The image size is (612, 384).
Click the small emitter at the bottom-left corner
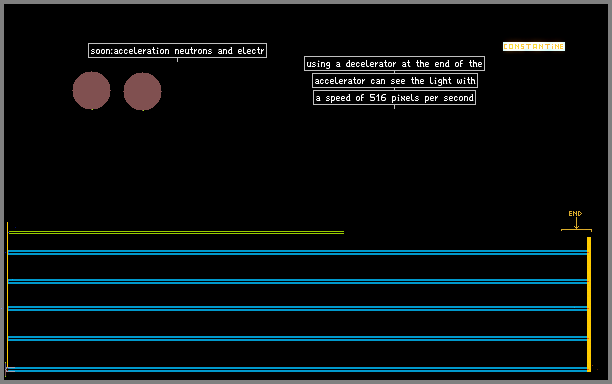[x=10, y=369]
